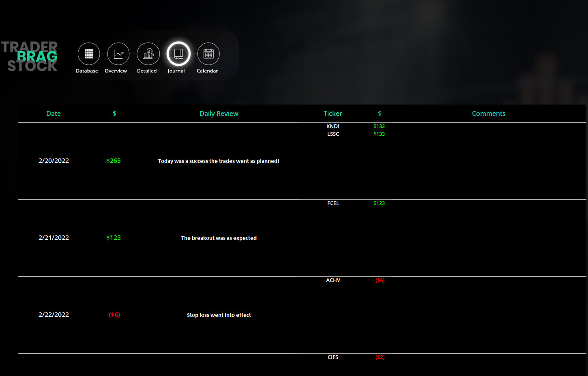Click the Ticker column header
The height and width of the screenshot is (376, 588).
pos(333,113)
